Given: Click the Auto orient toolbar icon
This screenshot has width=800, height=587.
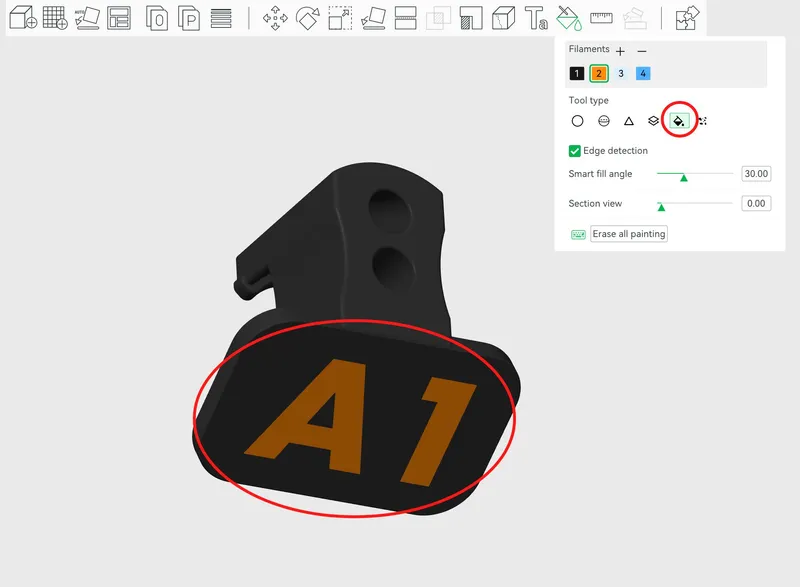Looking at the screenshot, I should 87,18.
